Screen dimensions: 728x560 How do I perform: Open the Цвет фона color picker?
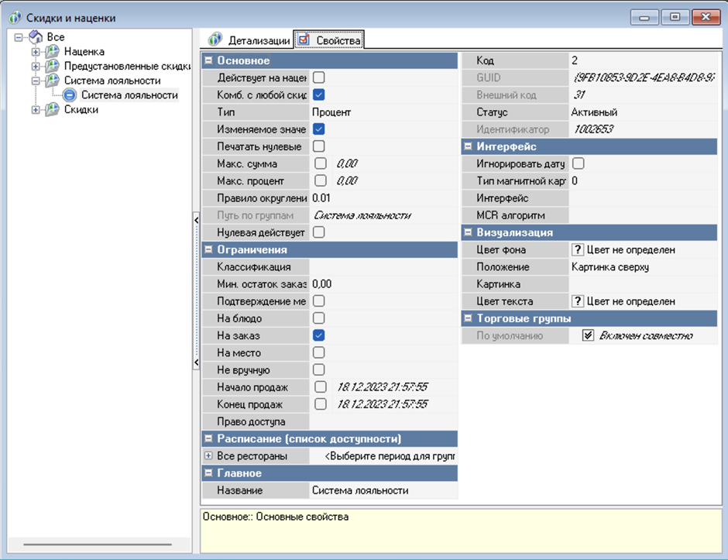[629, 250]
